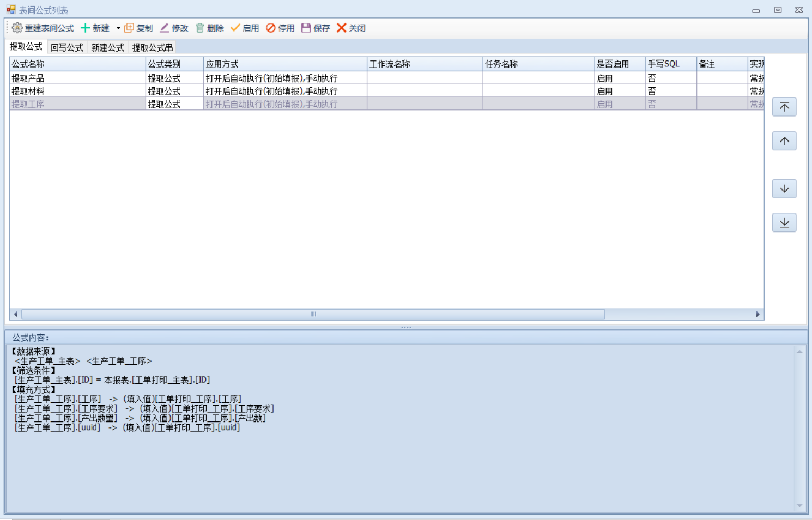Move selected formula to the bottom
Image resolution: width=812 pixels, height=520 pixels.
click(784, 223)
